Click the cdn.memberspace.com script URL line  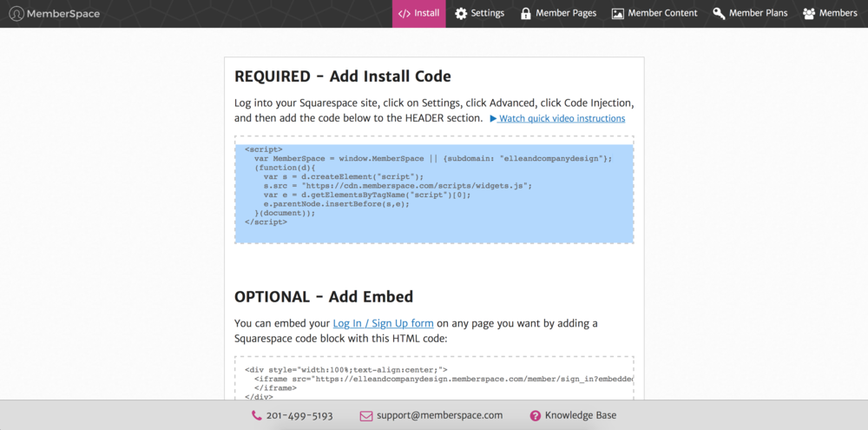398,186
